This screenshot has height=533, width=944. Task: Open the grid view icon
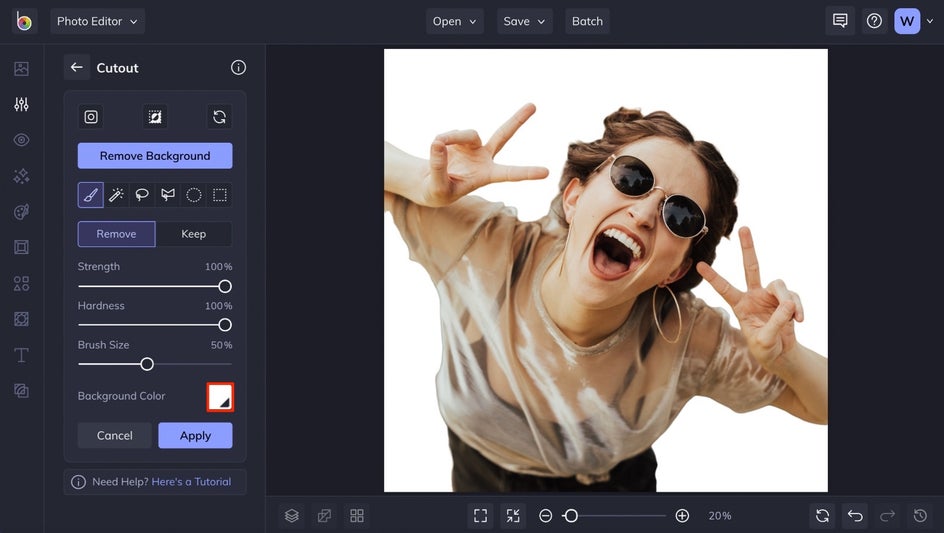[357, 516]
